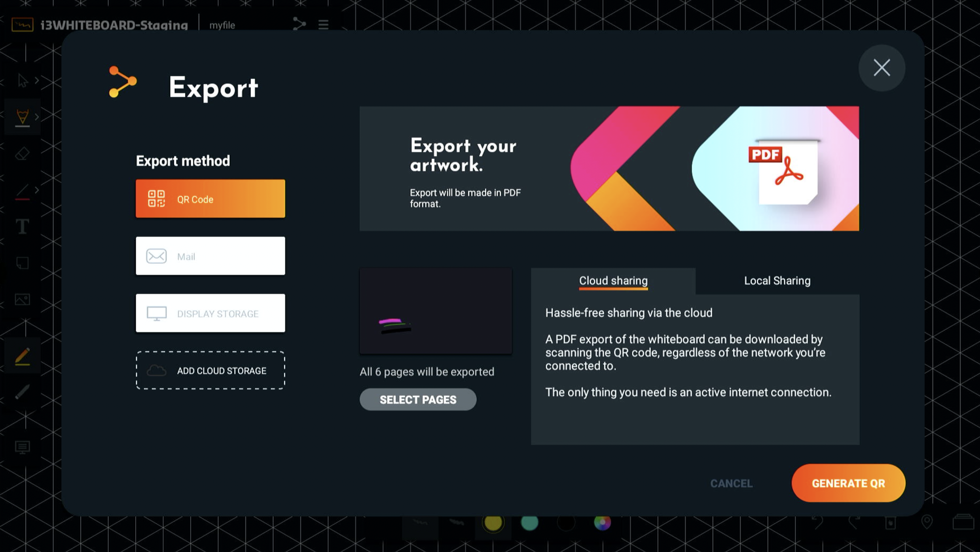Select the Eraser tool icon
Screen dimensions: 980x552
(x=22, y=154)
